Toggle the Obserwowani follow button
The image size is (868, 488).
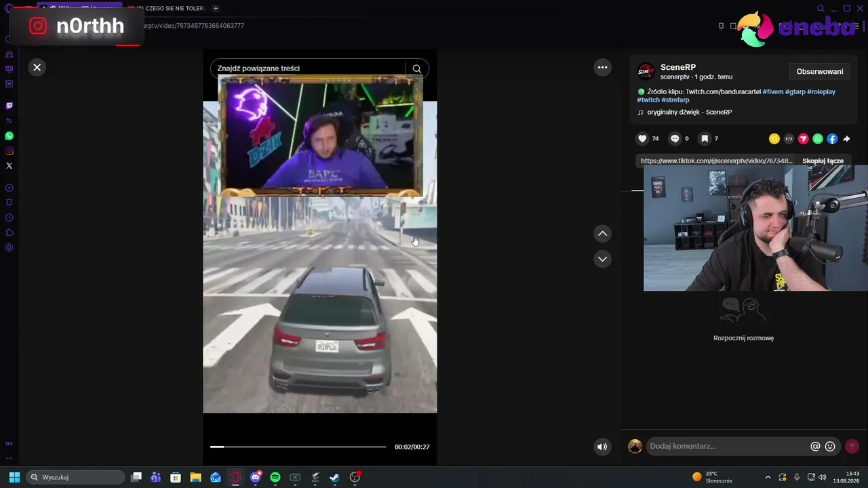tap(820, 71)
